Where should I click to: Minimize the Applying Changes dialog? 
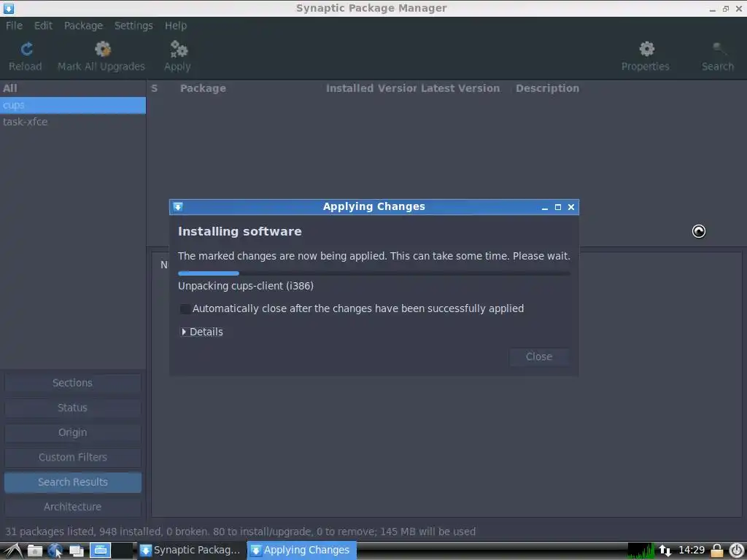[544, 207]
